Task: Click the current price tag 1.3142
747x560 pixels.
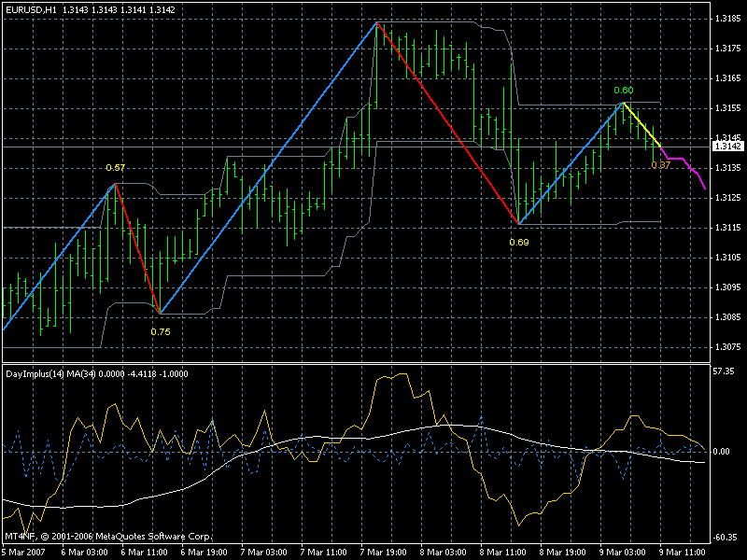Action: (x=727, y=147)
